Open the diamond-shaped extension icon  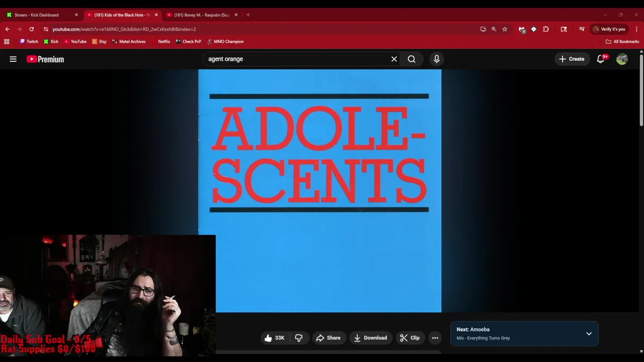point(534,29)
